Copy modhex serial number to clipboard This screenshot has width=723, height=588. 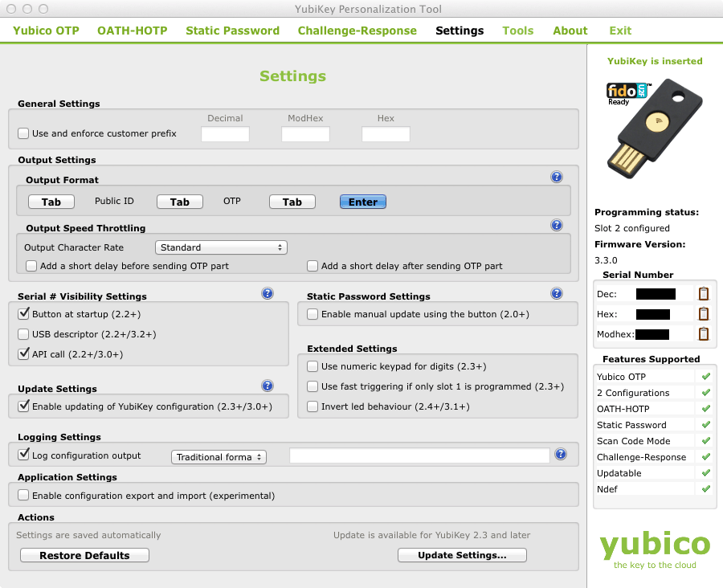704,333
